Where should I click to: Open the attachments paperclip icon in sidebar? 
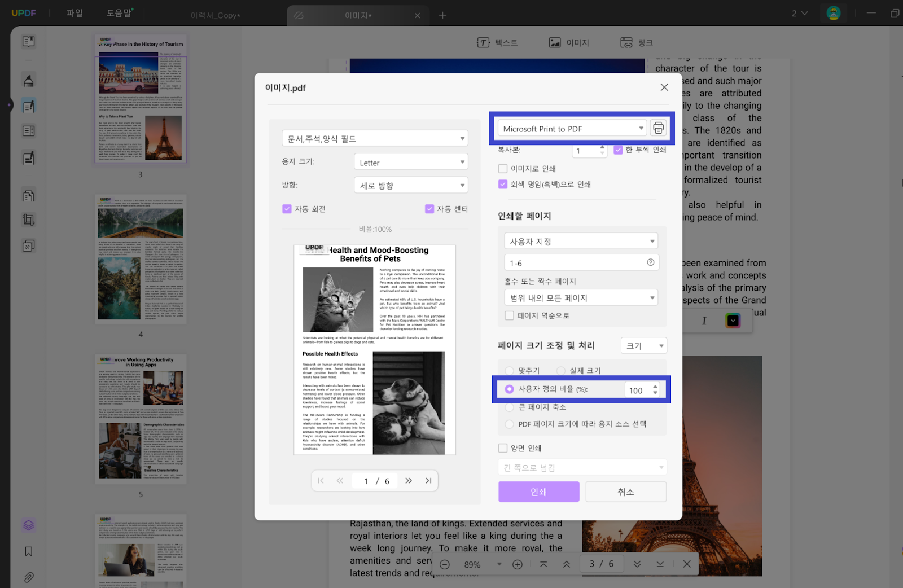point(28,577)
